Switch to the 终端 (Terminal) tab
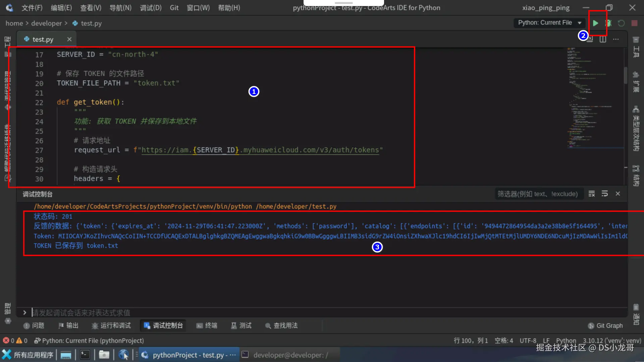Viewport: 644px width, 362px height. [x=207, y=325]
